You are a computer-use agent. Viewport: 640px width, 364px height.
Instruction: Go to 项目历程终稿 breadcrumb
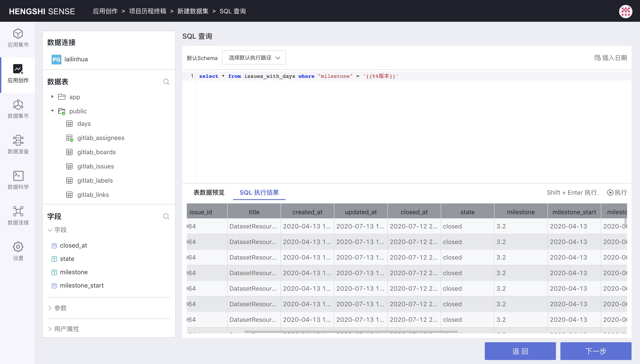point(147,11)
